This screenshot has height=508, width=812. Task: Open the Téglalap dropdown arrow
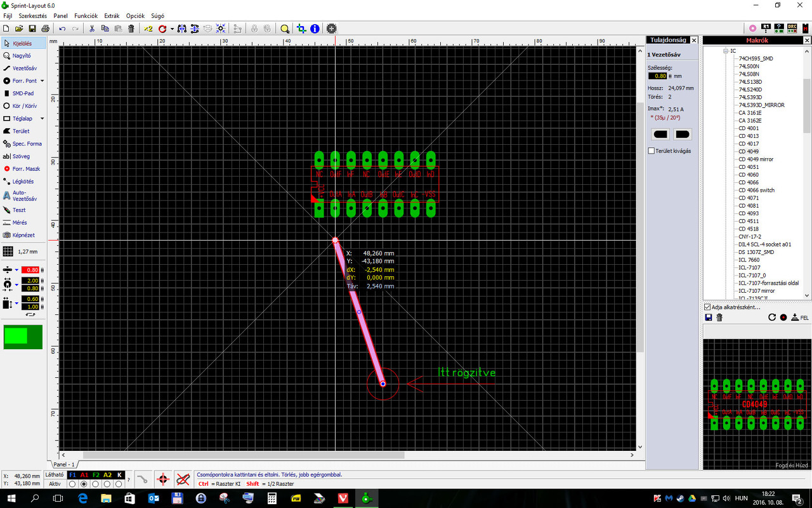coord(43,119)
